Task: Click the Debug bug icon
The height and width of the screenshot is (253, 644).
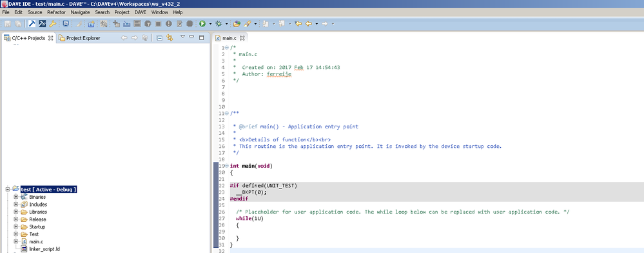Action: point(219,23)
